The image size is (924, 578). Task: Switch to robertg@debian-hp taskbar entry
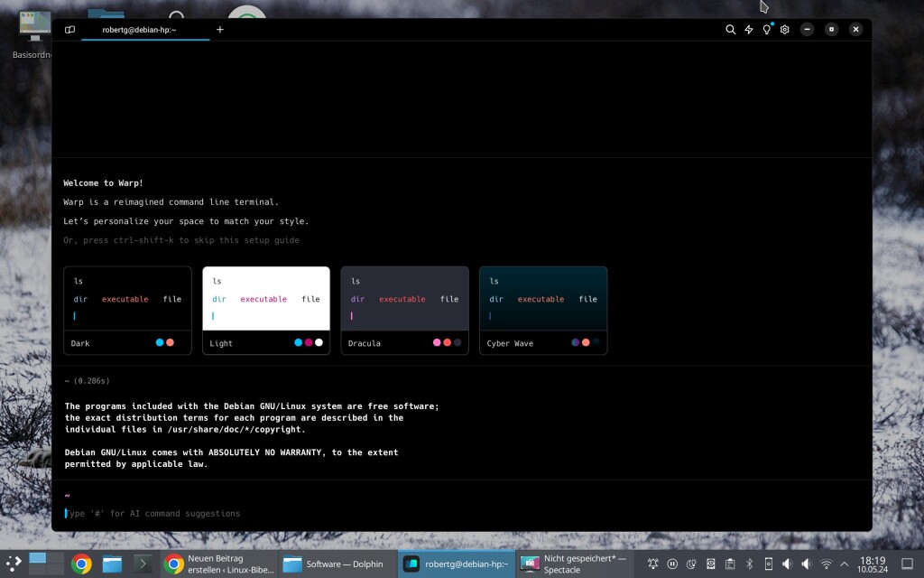click(457, 564)
